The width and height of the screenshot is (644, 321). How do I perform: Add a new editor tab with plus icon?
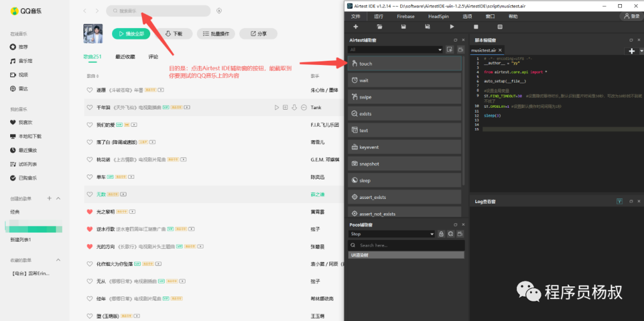click(x=631, y=51)
